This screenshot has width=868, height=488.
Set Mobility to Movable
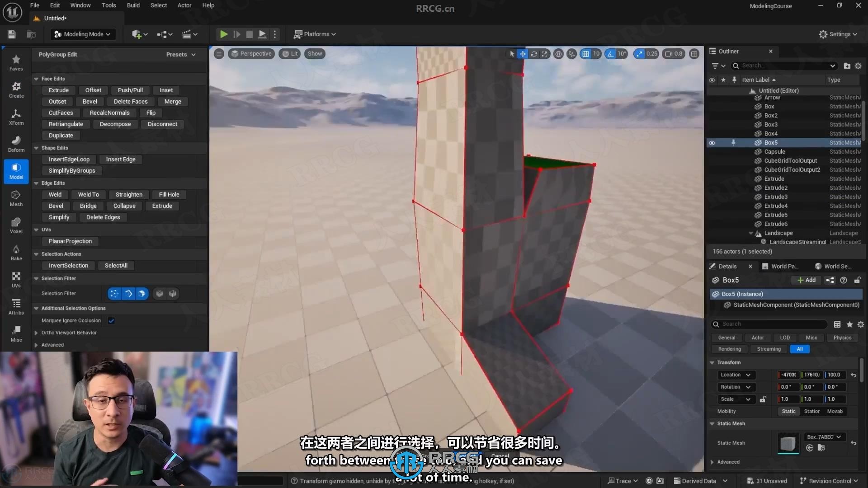[835, 412]
